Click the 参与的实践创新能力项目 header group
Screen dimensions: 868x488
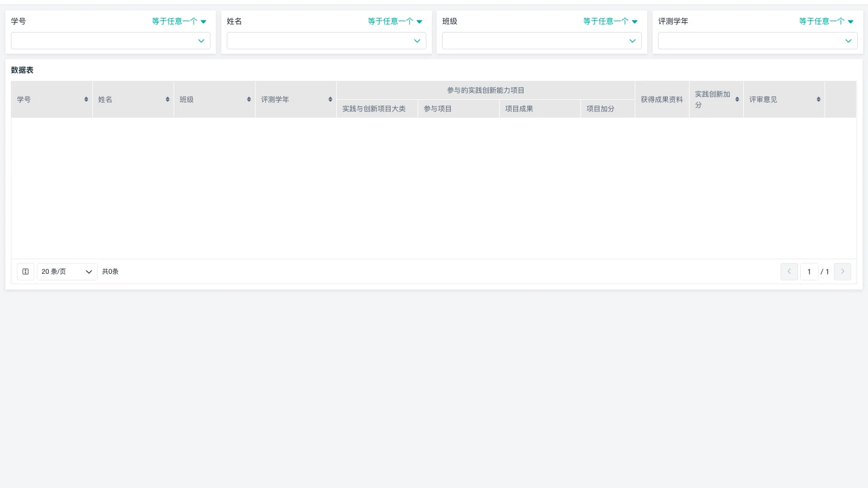[486, 90]
